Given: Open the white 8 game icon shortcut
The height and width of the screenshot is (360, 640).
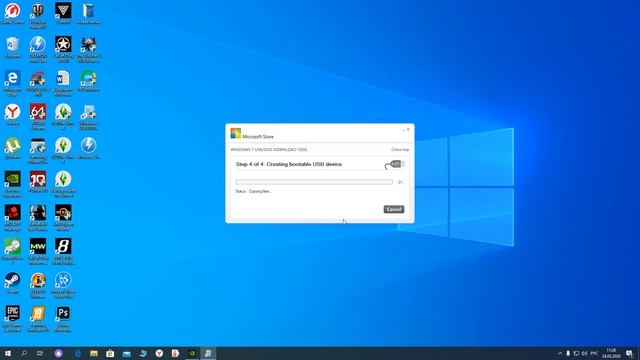Looking at the screenshot, I should point(63,251).
